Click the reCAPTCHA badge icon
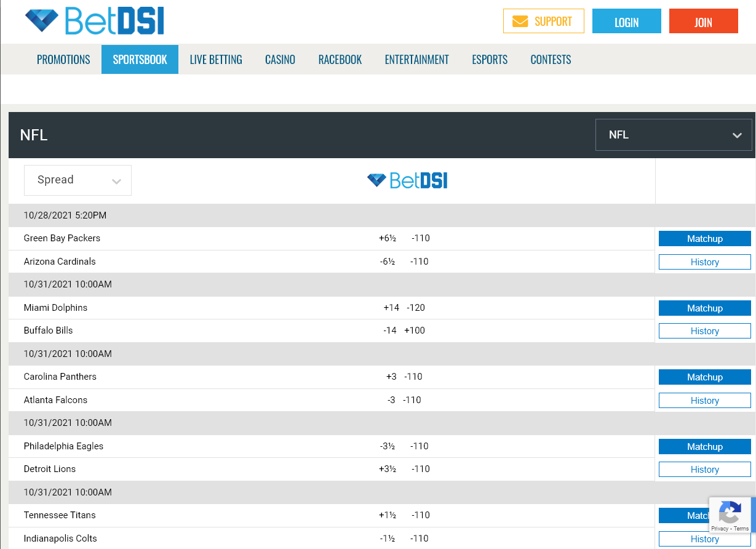Viewport: 756px width, 549px height. (x=730, y=512)
